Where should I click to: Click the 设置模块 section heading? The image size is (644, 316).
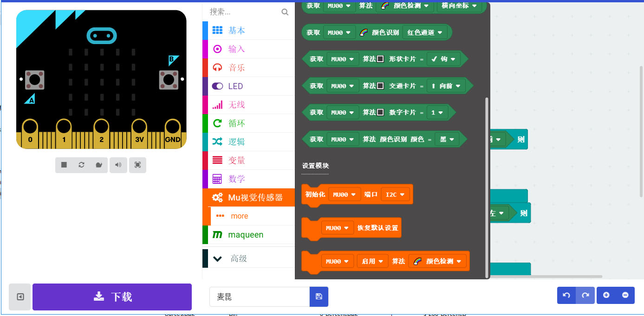point(316,166)
